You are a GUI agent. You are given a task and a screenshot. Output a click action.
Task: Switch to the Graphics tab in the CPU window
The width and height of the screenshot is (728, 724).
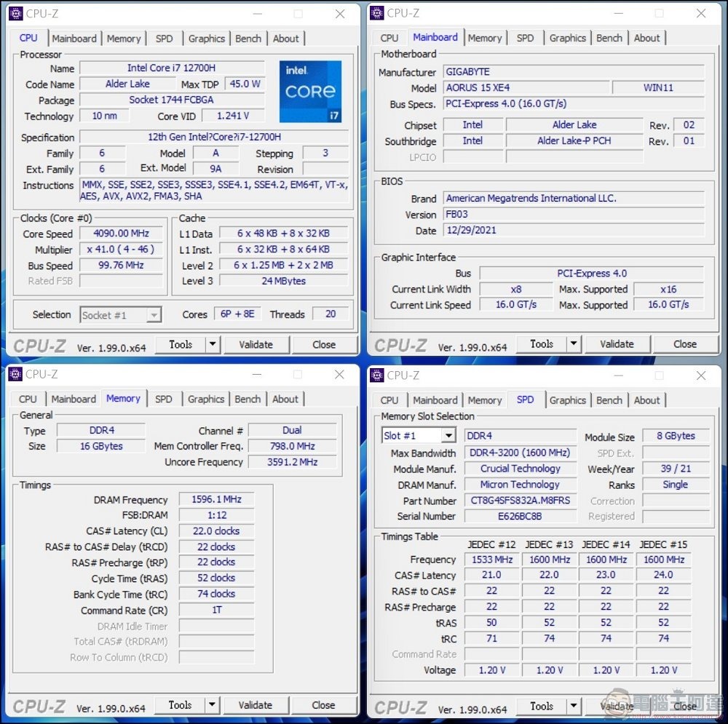pyautogui.click(x=207, y=39)
